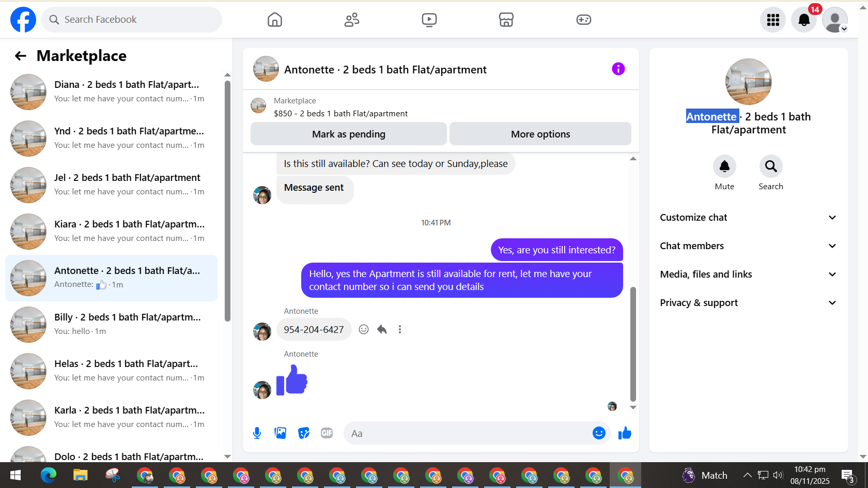Viewport: 868px width, 488px height.
Task: Send a thumbs-up like from composer
Action: click(625, 433)
